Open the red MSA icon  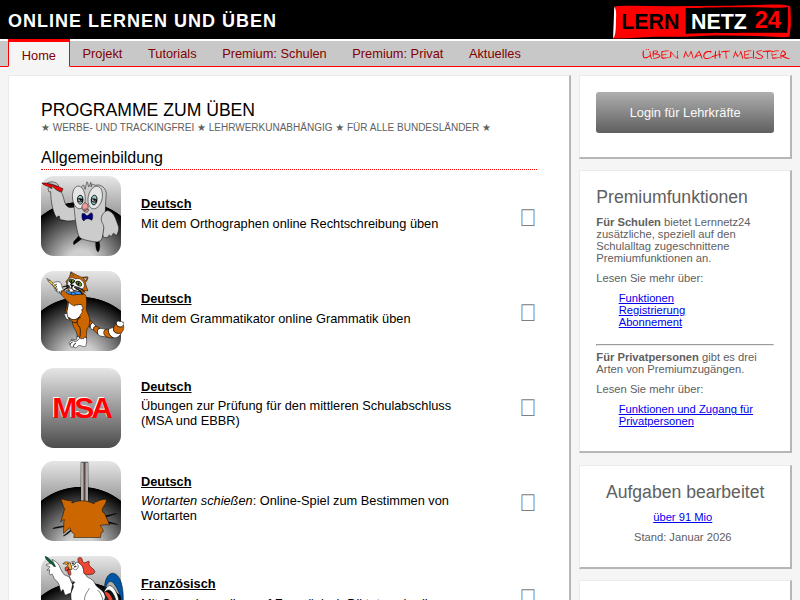pos(81,408)
